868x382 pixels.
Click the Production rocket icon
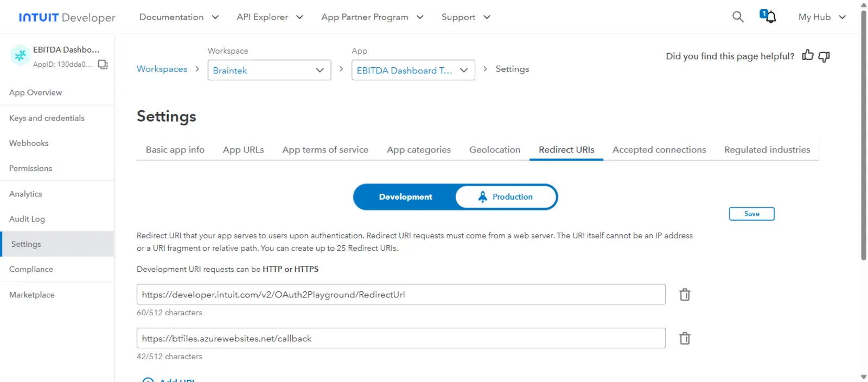pyautogui.click(x=482, y=196)
